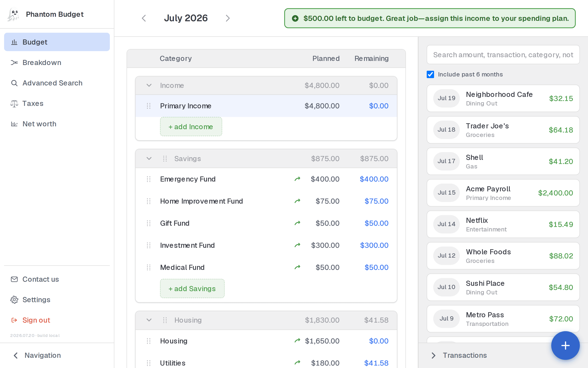Click the drag handle for Savings group
588x368 pixels.
pos(165,159)
